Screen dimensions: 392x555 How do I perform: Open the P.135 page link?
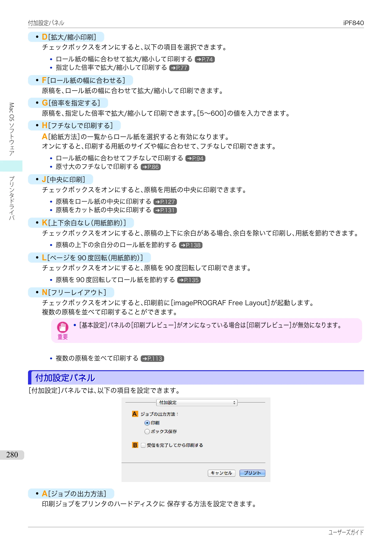coord(189,280)
